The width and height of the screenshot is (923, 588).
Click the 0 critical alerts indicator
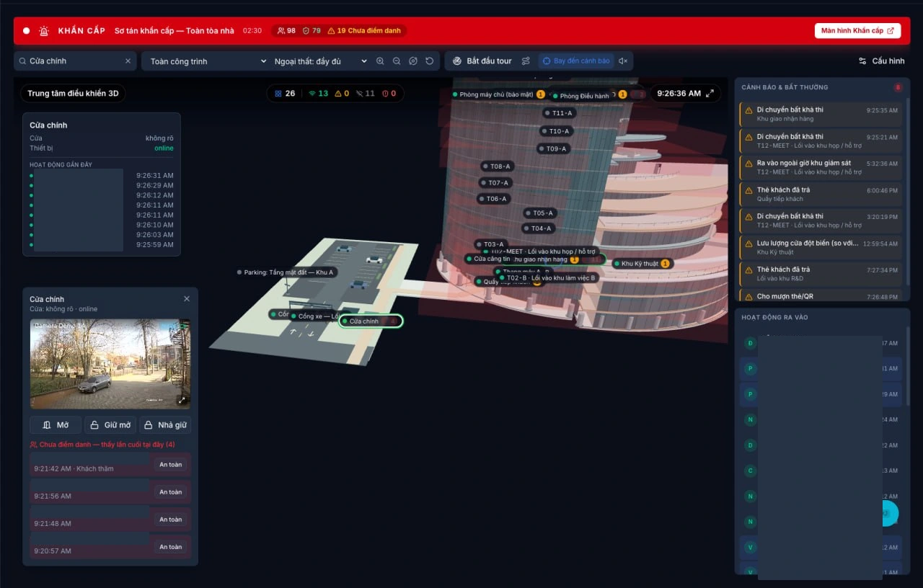click(389, 94)
